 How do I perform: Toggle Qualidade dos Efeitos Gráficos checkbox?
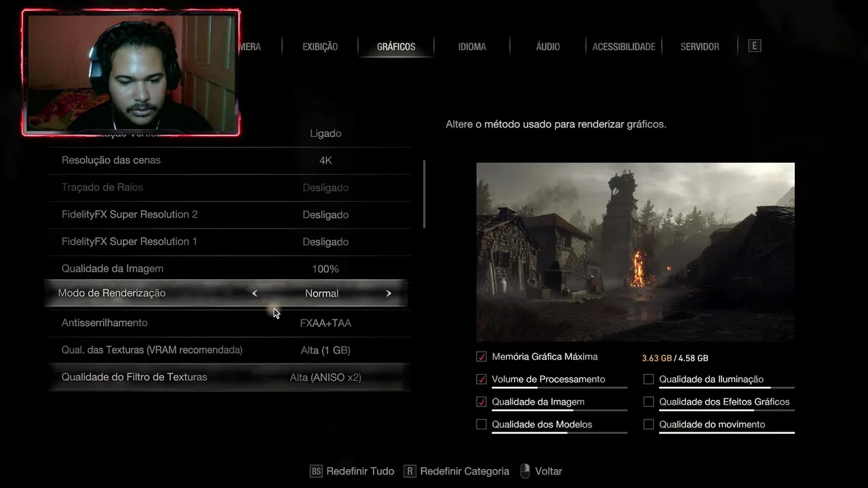[649, 402]
